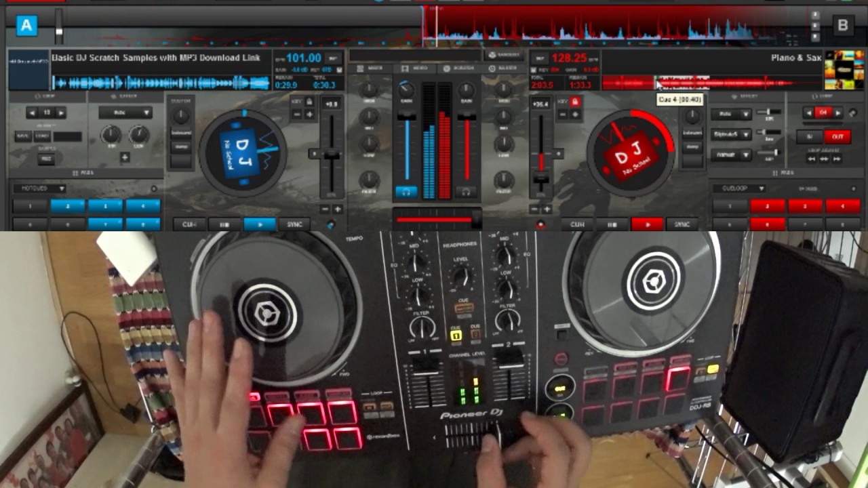Open third right deck effect dropdown
Screen dimensions: 868x488
pos(731,155)
